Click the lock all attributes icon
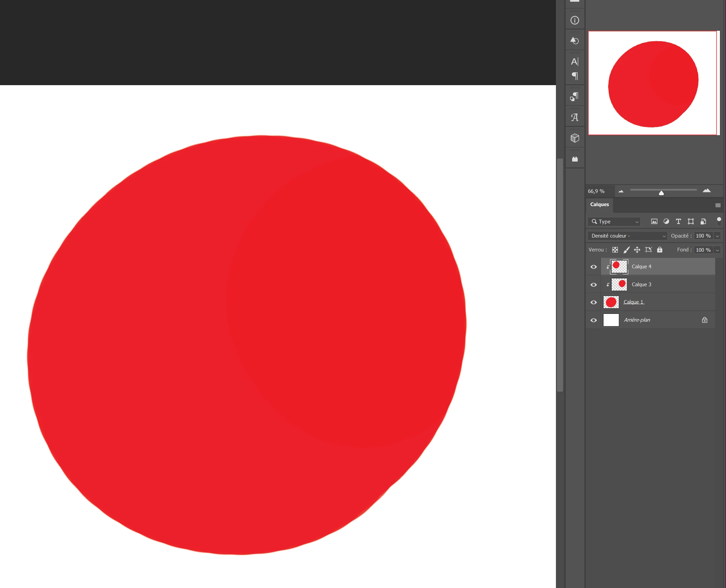This screenshot has width=726, height=588. coord(660,250)
